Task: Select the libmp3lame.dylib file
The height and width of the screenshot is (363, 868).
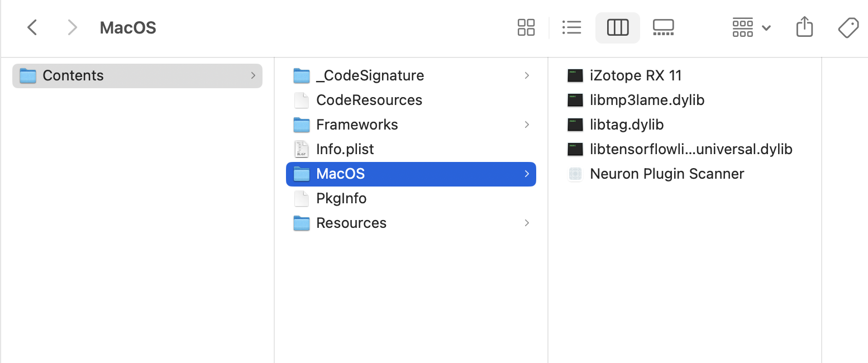Action: click(647, 100)
